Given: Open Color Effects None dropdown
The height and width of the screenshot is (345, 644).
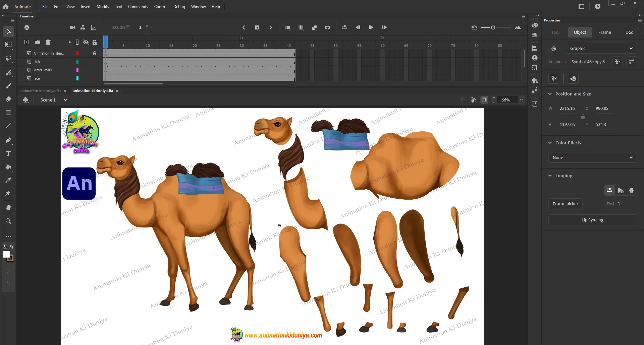Looking at the screenshot, I should coord(592,157).
